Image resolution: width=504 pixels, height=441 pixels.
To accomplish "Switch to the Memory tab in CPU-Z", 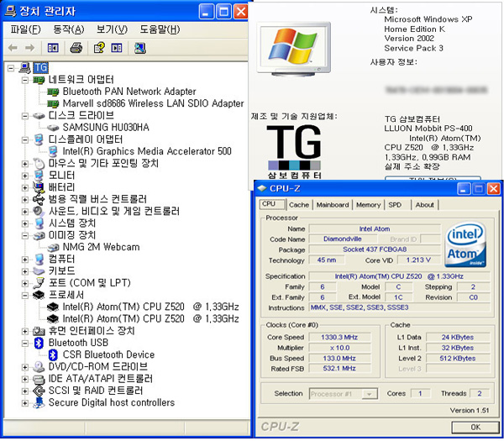I will pyautogui.click(x=369, y=205).
